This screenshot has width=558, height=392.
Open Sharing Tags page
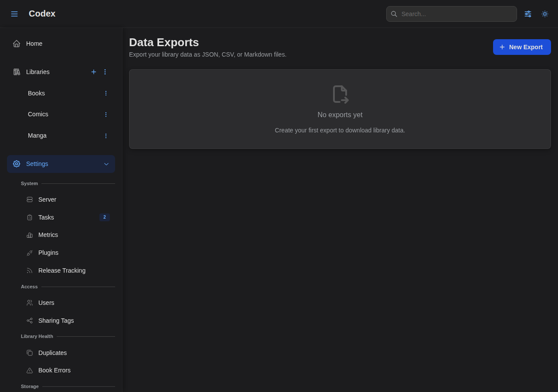tap(68, 321)
